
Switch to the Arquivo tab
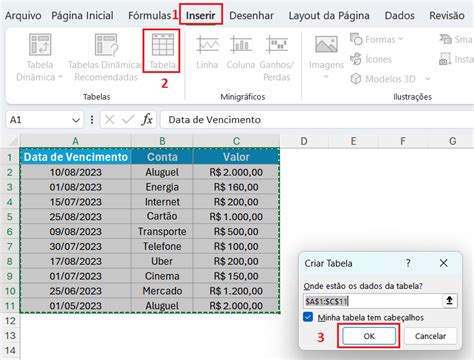[23, 15]
